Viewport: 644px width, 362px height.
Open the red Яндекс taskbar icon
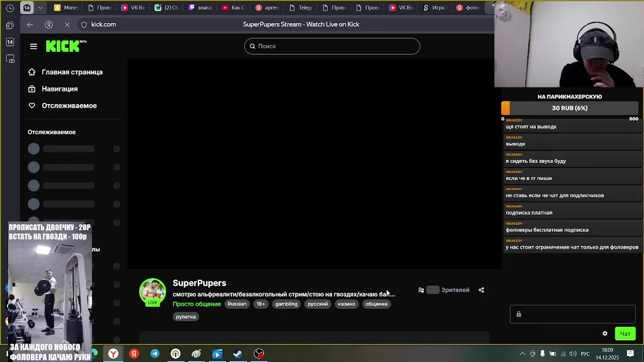(134, 354)
